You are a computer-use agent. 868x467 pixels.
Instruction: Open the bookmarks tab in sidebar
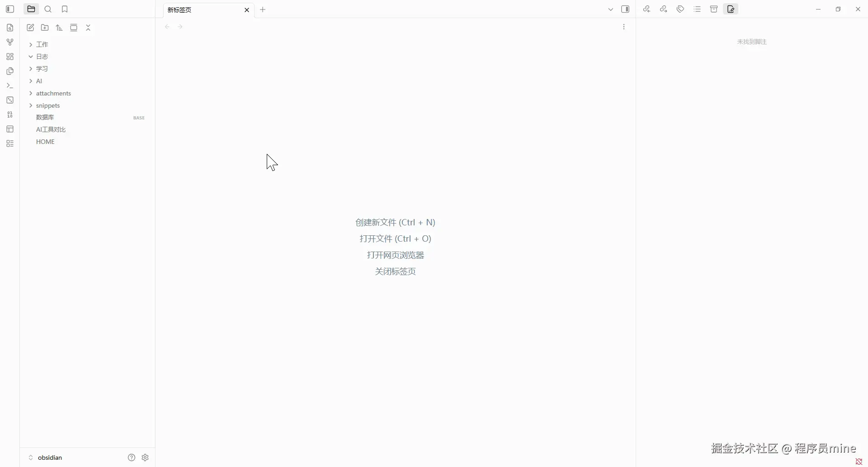(65, 9)
